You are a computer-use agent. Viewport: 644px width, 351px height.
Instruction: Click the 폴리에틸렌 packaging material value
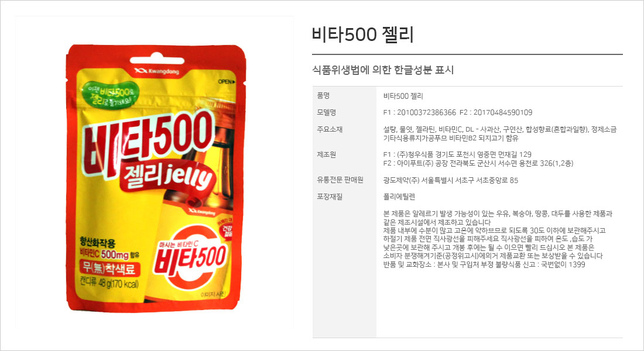[399, 197]
